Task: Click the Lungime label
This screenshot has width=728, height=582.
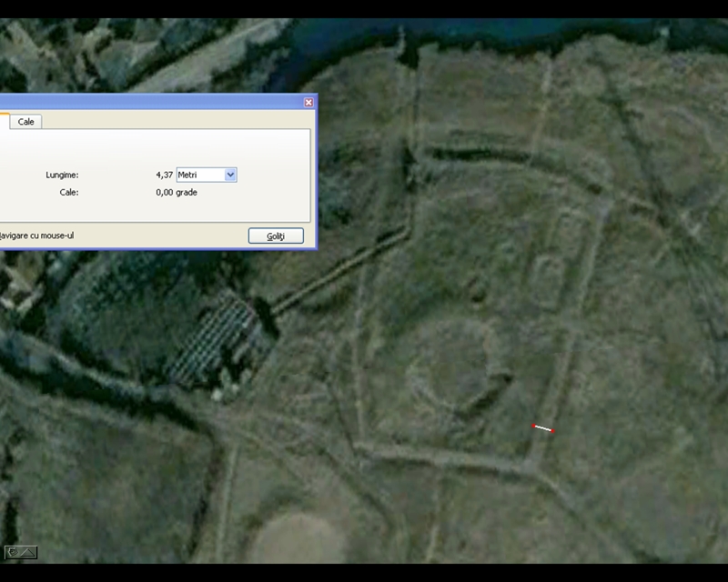Action: (62, 175)
